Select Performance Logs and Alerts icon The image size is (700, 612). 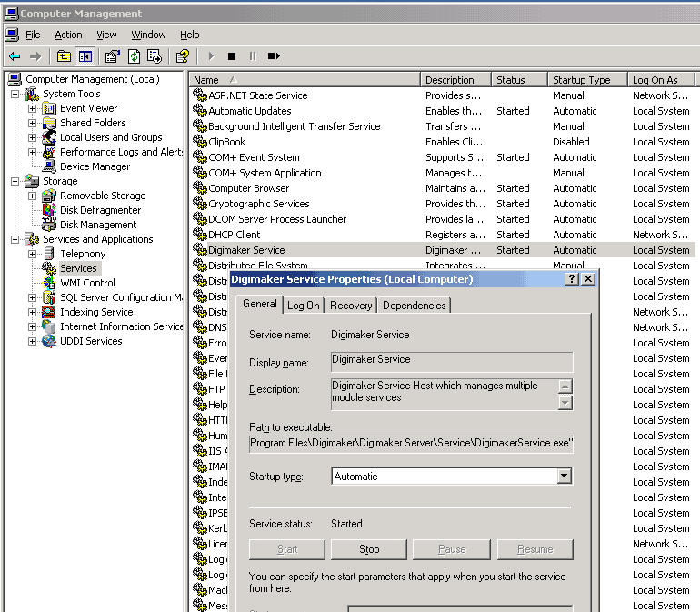coord(49,153)
